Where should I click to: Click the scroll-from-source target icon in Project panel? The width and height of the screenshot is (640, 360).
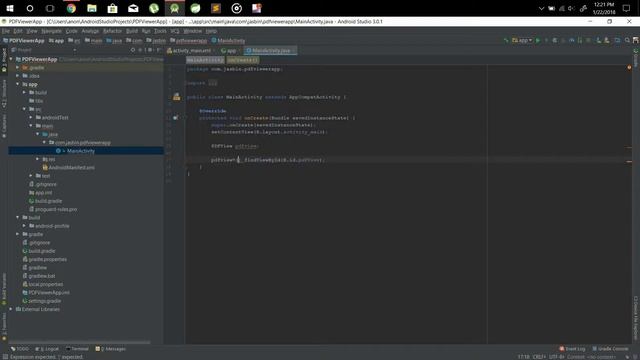pyautogui.click(x=133, y=50)
